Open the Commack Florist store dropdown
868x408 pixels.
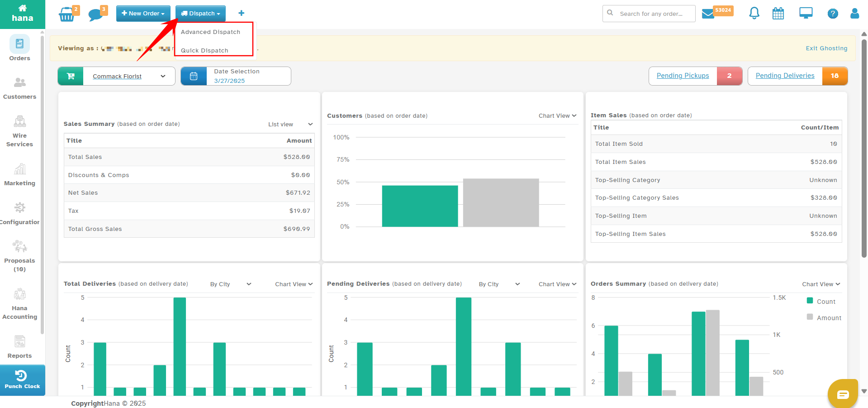[129, 76]
